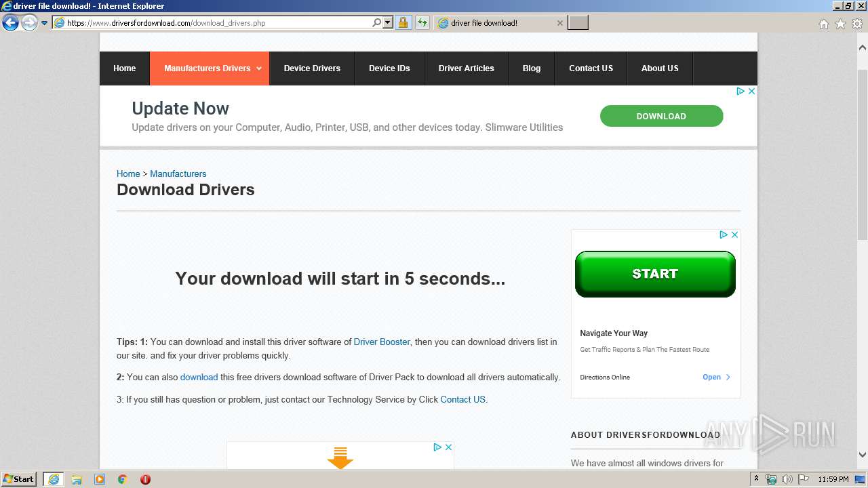Open Device IDs menu item
Screen dimensions: 868x488
click(x=389, y=68)
